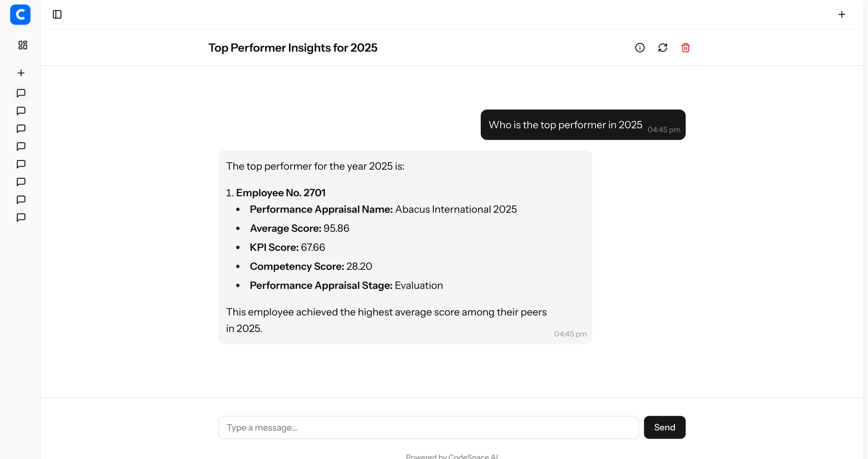Toggle the sidebar panel icon
868x459 pixels.
(x=57, y=15)
